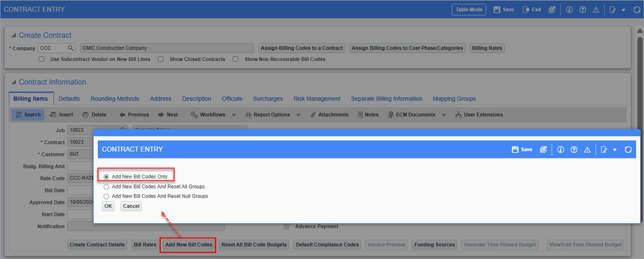Click the Save icon in the top header
Image resolution: width=644 pixels, height=259 pixels.
(497, 10)
